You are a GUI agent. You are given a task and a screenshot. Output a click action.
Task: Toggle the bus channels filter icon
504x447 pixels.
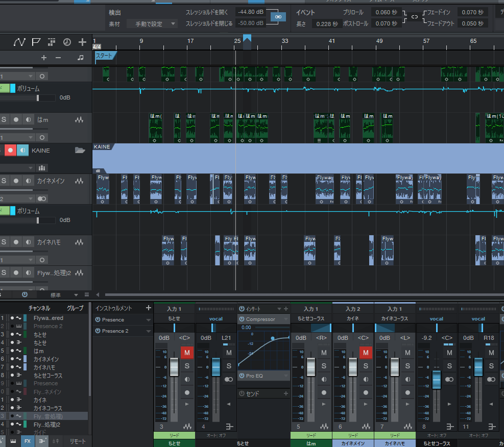coord(42,441)
